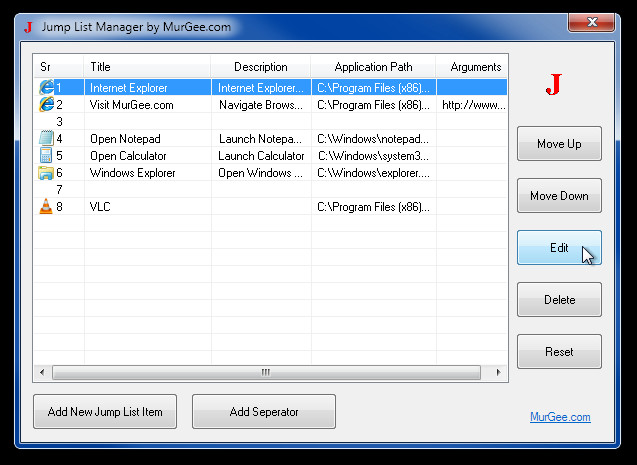
Task: Click the Calculator icon in row 5
Action: pyautogui.click(x=46, y=156)
